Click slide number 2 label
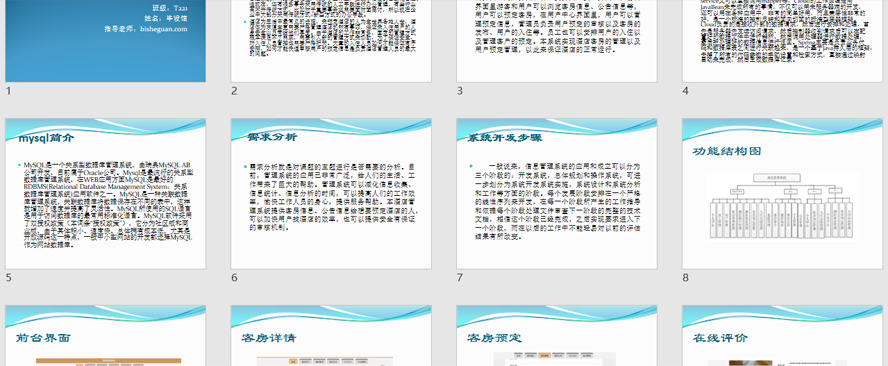 pos(234,91)
